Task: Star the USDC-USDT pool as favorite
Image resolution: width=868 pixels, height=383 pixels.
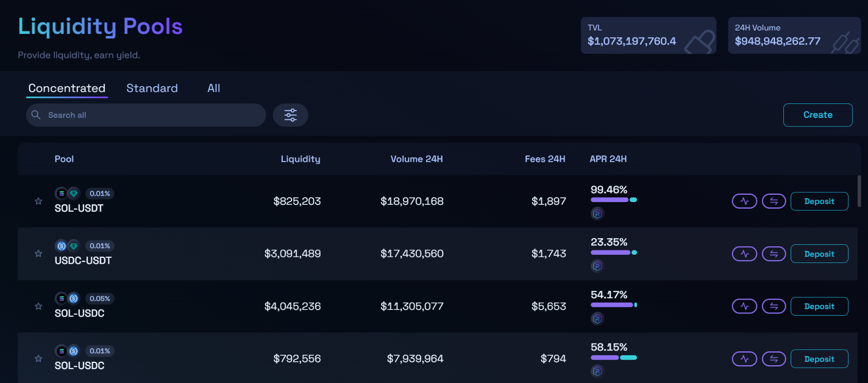Action: [39, 254]
